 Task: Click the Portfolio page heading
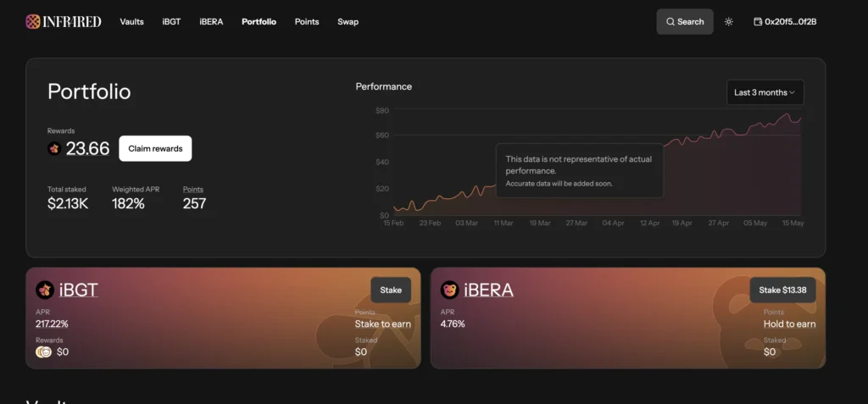click(89, 91)
